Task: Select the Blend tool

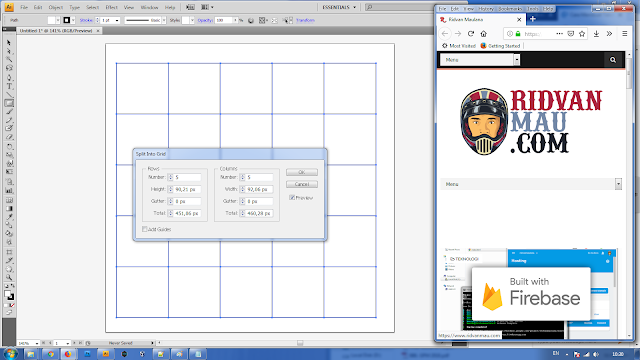Action: 9,225
